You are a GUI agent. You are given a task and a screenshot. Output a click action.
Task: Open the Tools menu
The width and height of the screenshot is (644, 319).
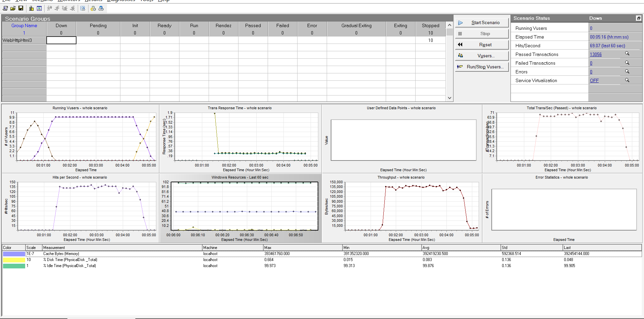[147, 1]
